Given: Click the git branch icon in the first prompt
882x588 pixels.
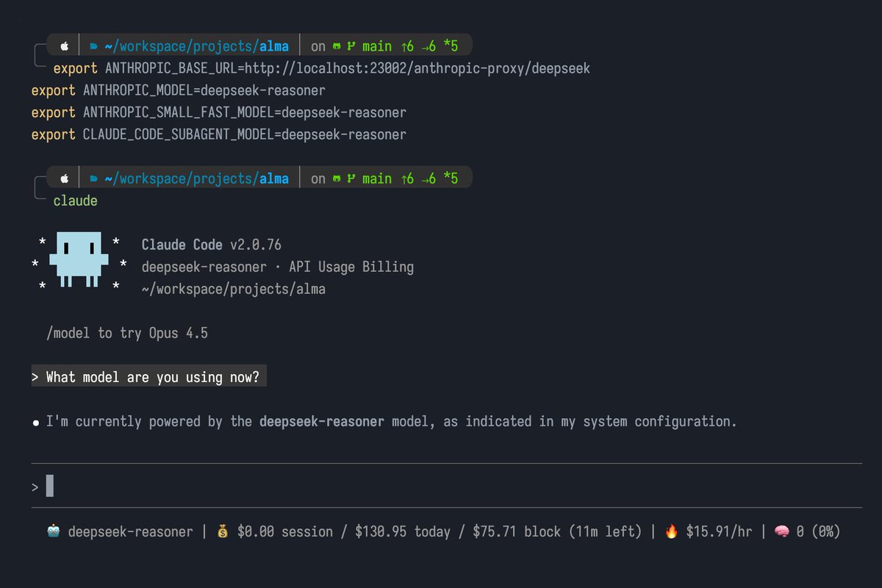Looking at the screenshot, I should click(x=351, y=46).
